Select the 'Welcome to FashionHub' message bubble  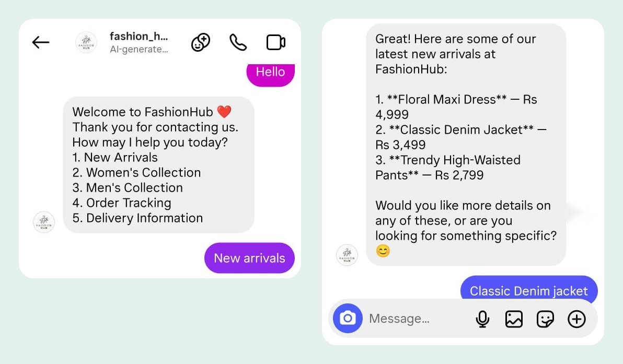pyautogui.click(x=158, y=165)
